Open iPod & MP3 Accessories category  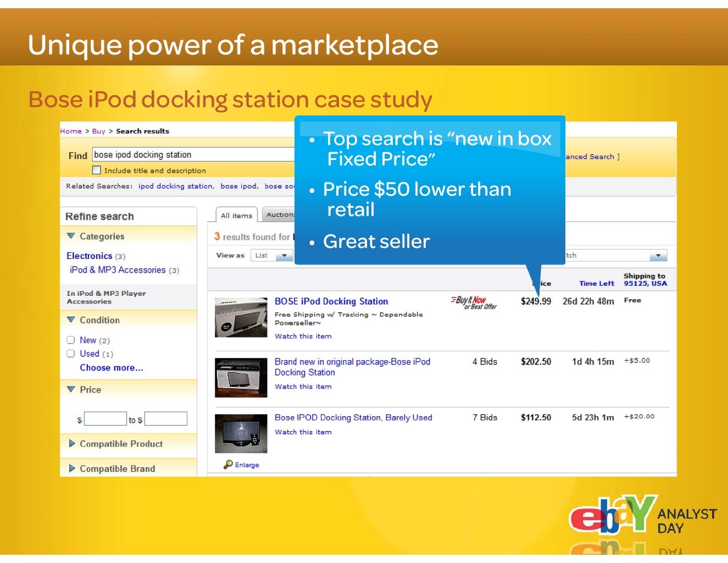pos(118,270)
